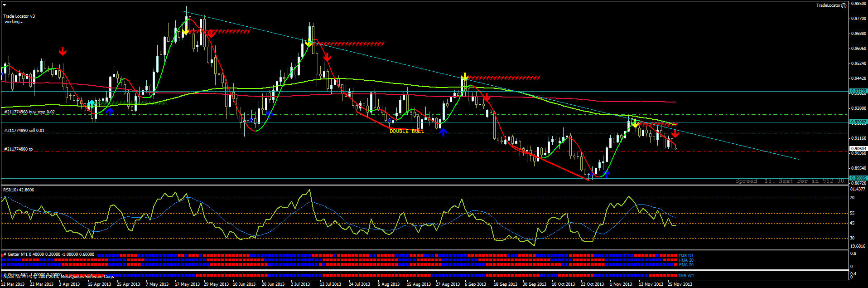Click the 0.93739 price tag on the scale

(x=858, y=91)
